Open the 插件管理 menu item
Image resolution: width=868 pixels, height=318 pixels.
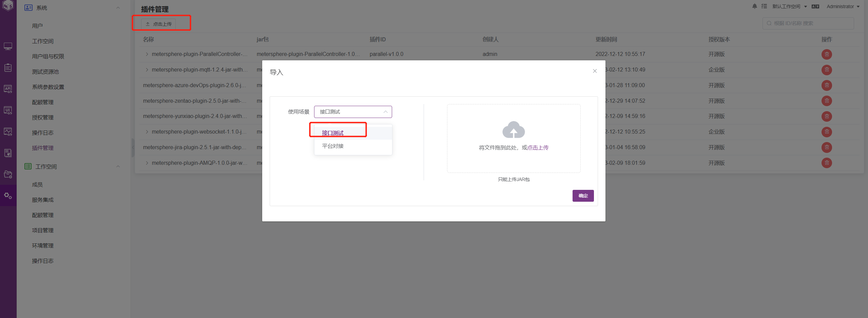click(x=42, y=148)
